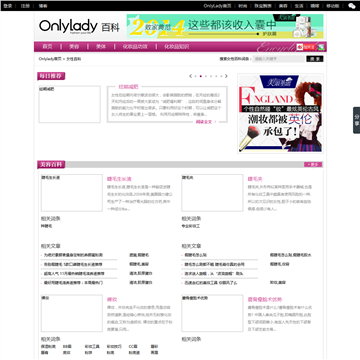Click the CC霜 related term
This screenshot has height=360, width=360.
pos(133,346)
